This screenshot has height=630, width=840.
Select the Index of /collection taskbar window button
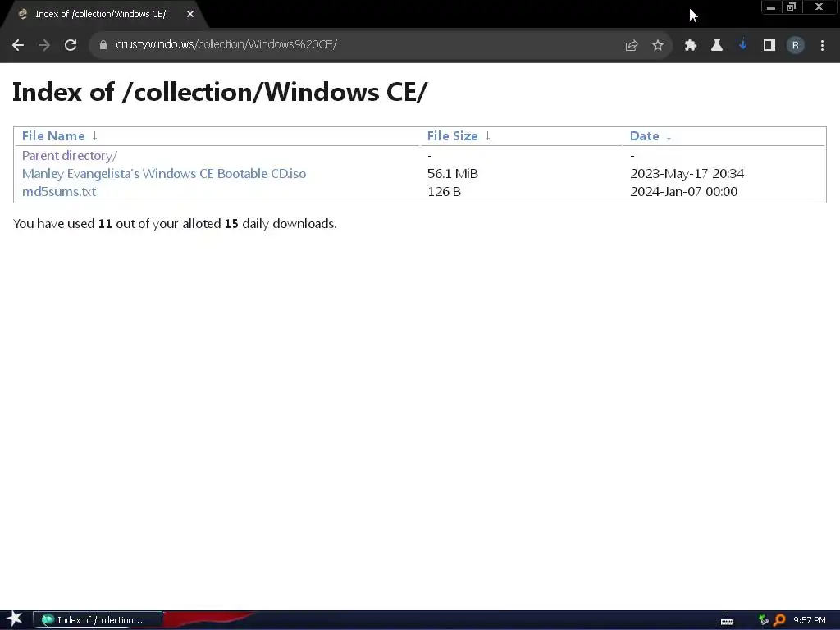click(98, 620)
